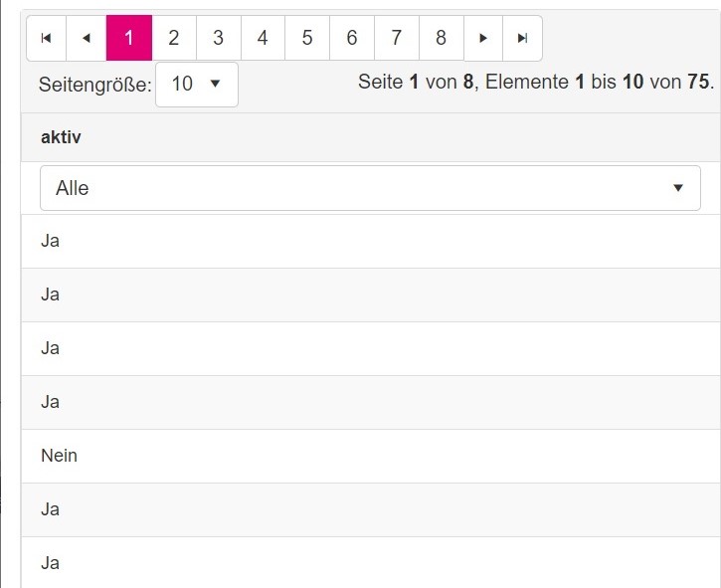
Task: Open page 5 of the table
Action: pos(307,38)
